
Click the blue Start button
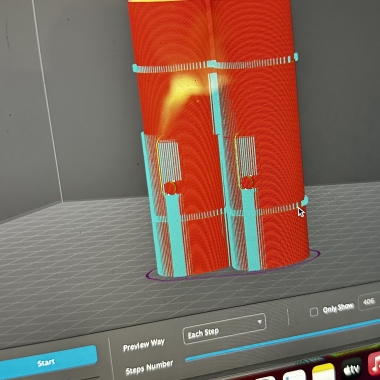[x=47, y=362]
